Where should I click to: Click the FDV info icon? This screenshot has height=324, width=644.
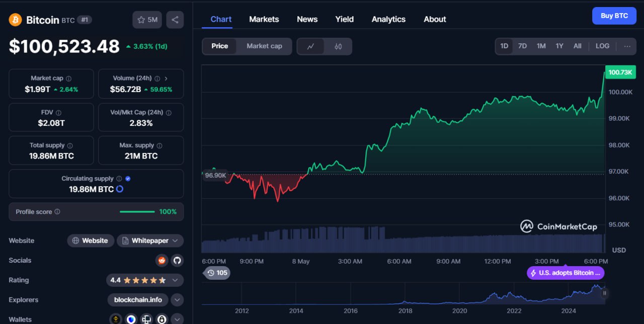58,113
